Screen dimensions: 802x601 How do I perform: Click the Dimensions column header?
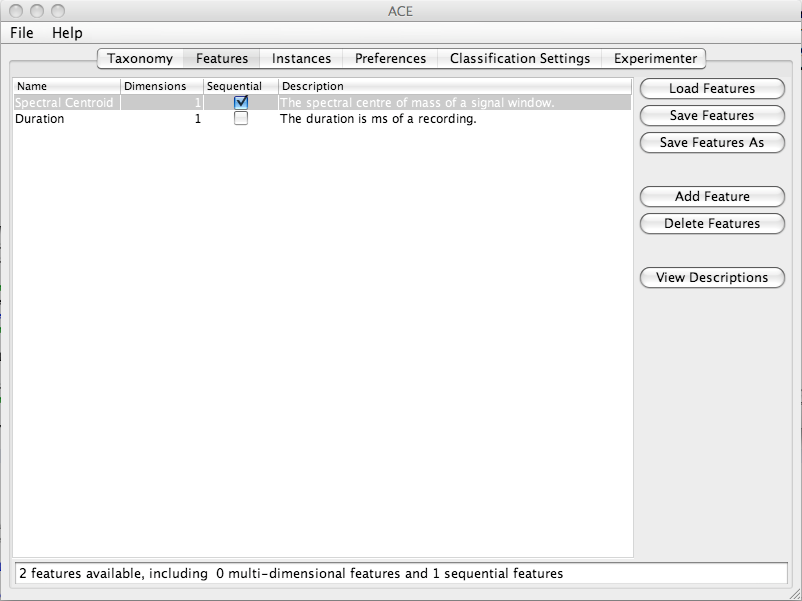(162, 86)
